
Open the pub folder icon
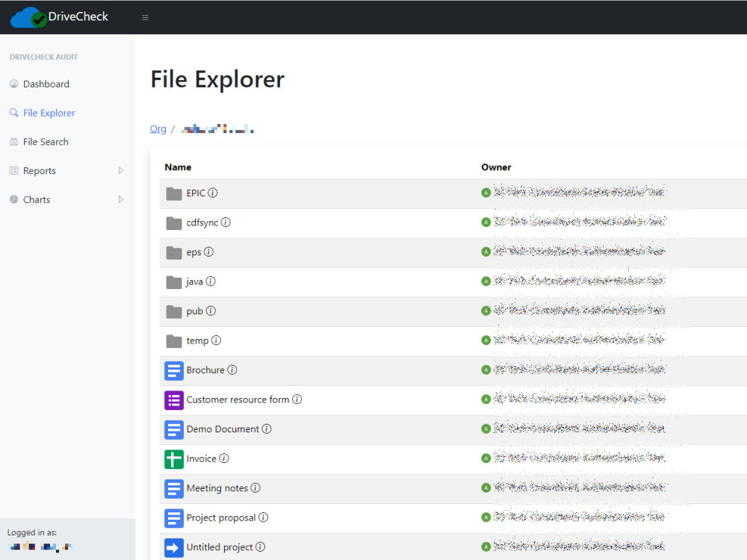[174, 311]
